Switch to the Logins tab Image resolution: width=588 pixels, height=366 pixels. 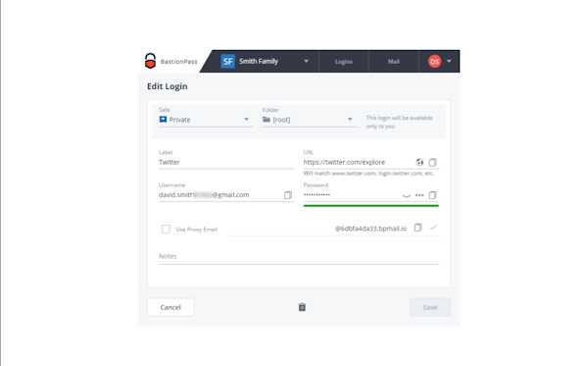tap(344, 61)
